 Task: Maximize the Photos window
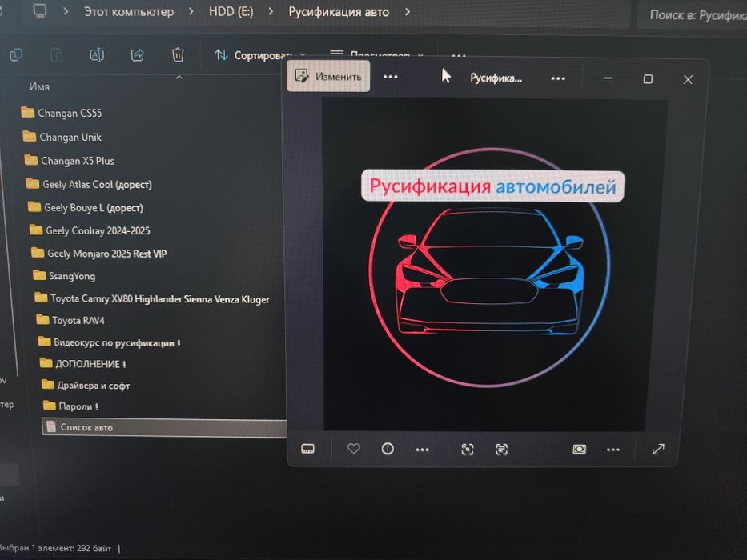pyautogui.click(x=648, y=79)
